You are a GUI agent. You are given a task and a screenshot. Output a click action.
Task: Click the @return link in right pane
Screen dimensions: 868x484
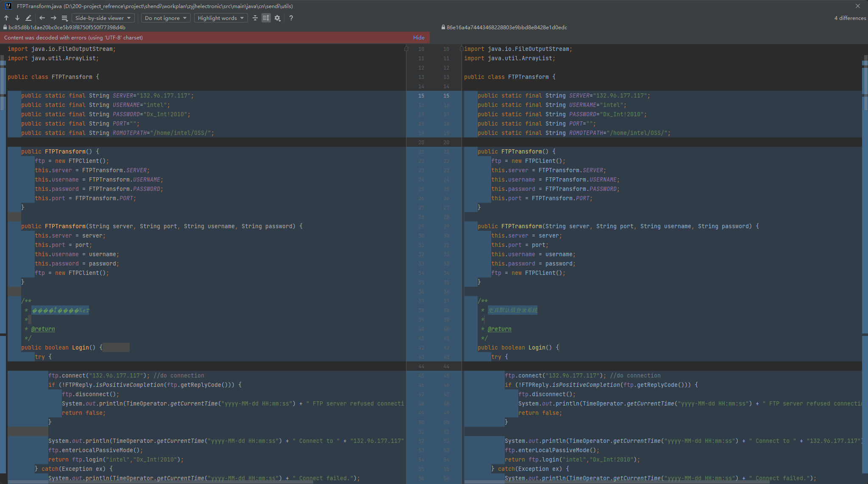[499, 329]
